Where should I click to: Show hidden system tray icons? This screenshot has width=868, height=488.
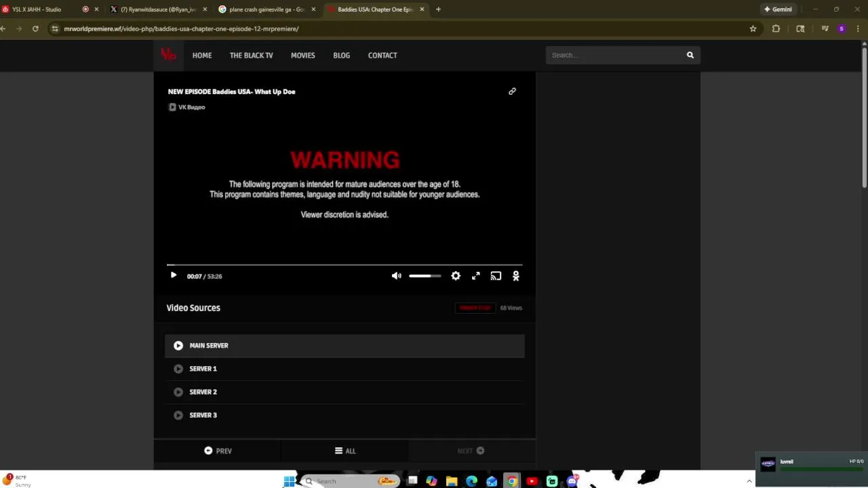click(749, 481)
